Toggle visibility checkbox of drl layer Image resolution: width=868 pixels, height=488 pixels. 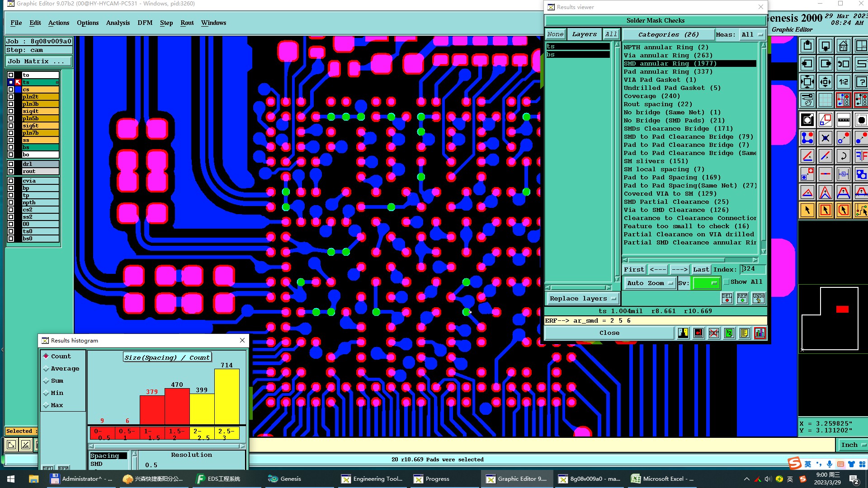tap(11, 164)
